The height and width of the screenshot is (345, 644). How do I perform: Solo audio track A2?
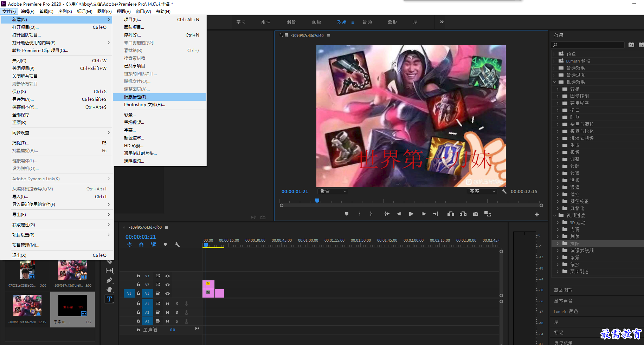point(177,312)
